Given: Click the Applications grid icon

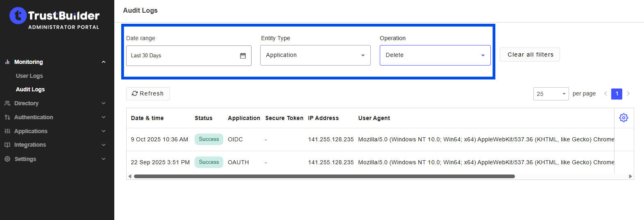Looking at the screenshot, I should pyautogui.click(x=7, y=131).
